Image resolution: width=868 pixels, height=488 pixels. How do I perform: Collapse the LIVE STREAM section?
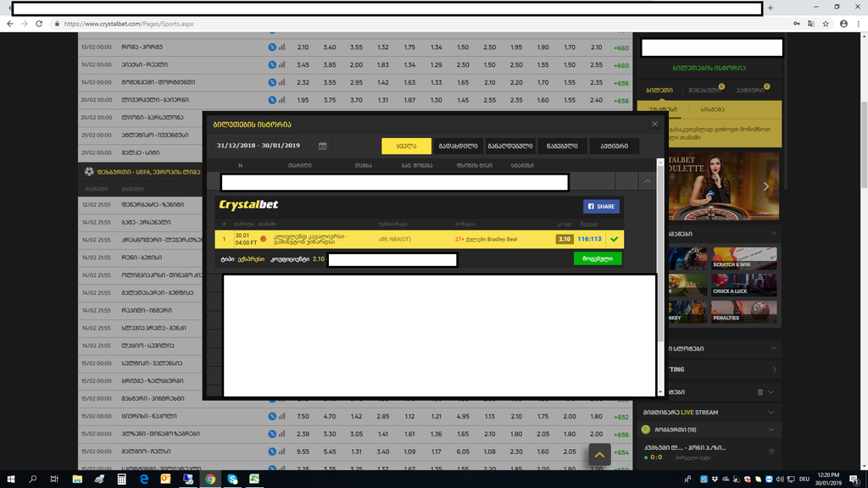(771, 413)
